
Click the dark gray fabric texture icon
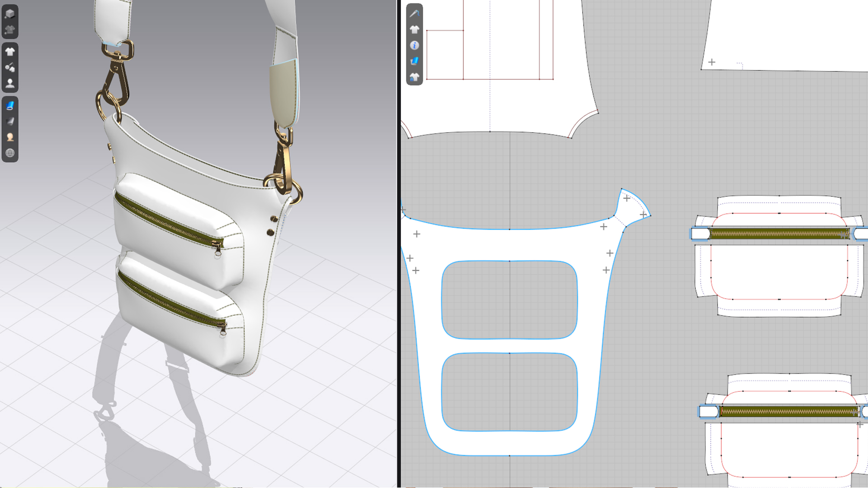(10, 121)
